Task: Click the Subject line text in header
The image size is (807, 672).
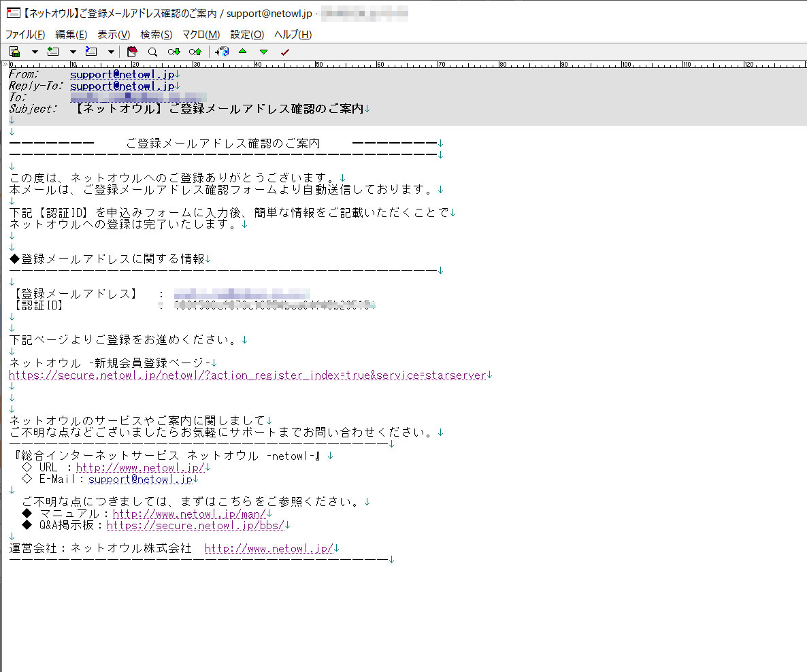Action: 220,109
